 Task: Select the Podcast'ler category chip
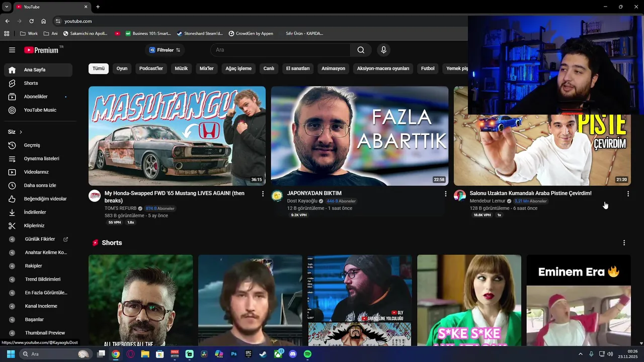click(x=151, y=68)
